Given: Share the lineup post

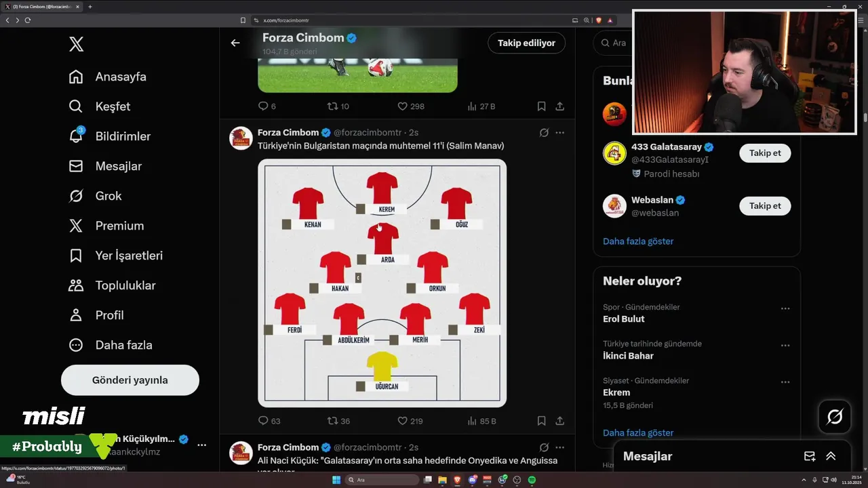Looking at the screenshot, I should (559, 421).
